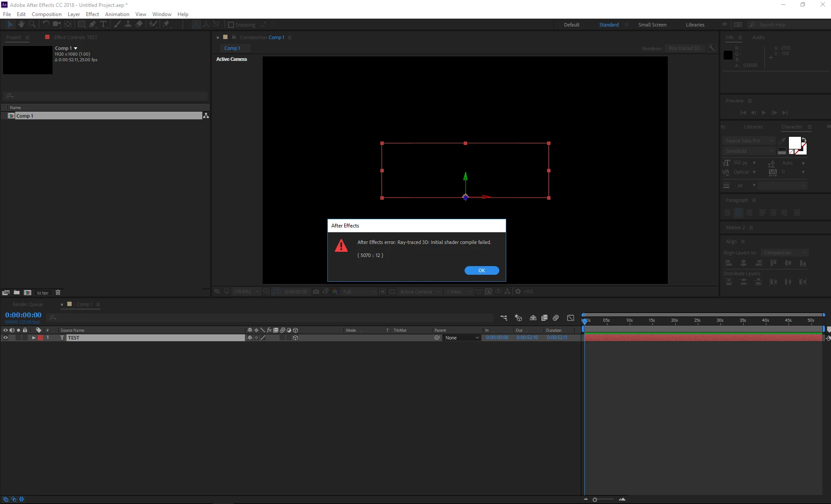This screenshot has height=504, width=831.
Task: Select the Selection arrow tool
Action: (10, 24)
